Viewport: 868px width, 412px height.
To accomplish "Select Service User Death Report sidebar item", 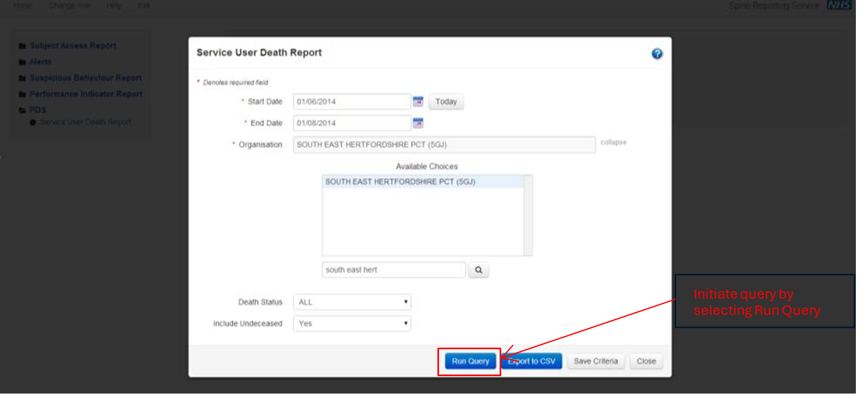I will coord(85,122).
